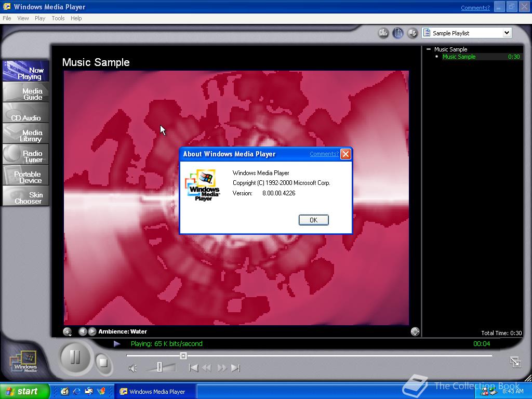Stop playback with the stop button
Image resolution: width=532 pixels, height=399 pixels.
103,363
